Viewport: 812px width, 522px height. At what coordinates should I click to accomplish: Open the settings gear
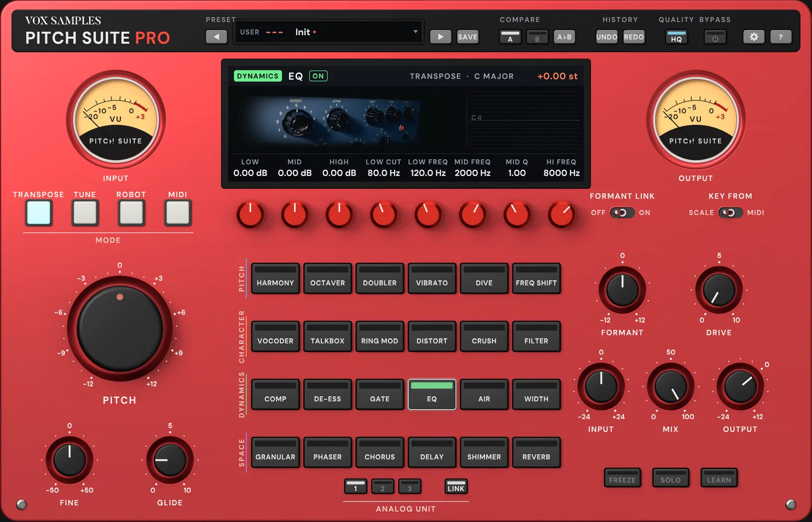point(754,37)
